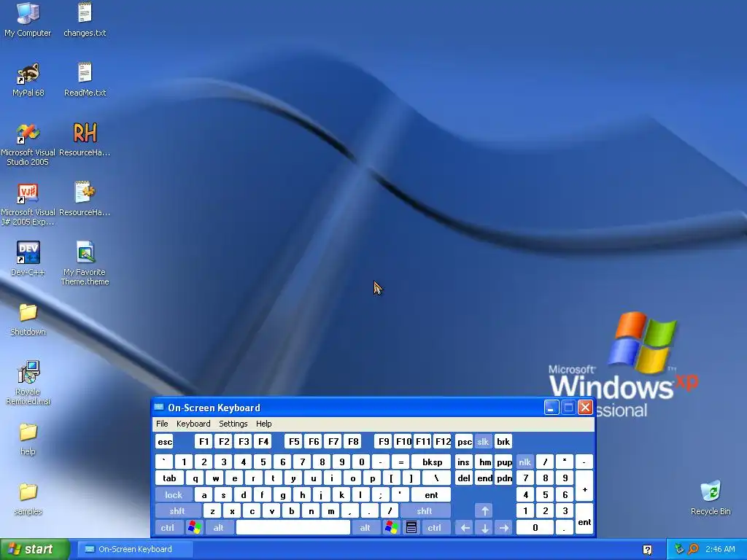Click the tab key
Image resolution: width=747 pixels, height=560 pixels.
(x=169, y=478)
